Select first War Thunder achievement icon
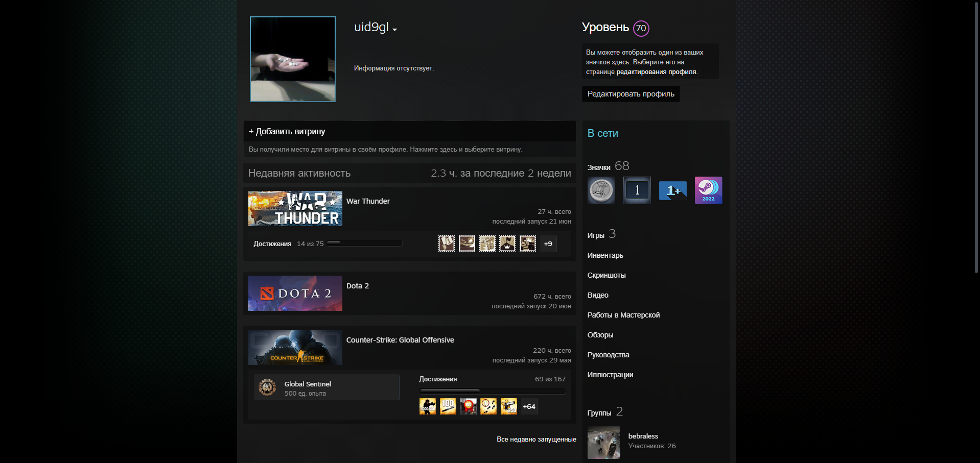 tap(447, 243)
